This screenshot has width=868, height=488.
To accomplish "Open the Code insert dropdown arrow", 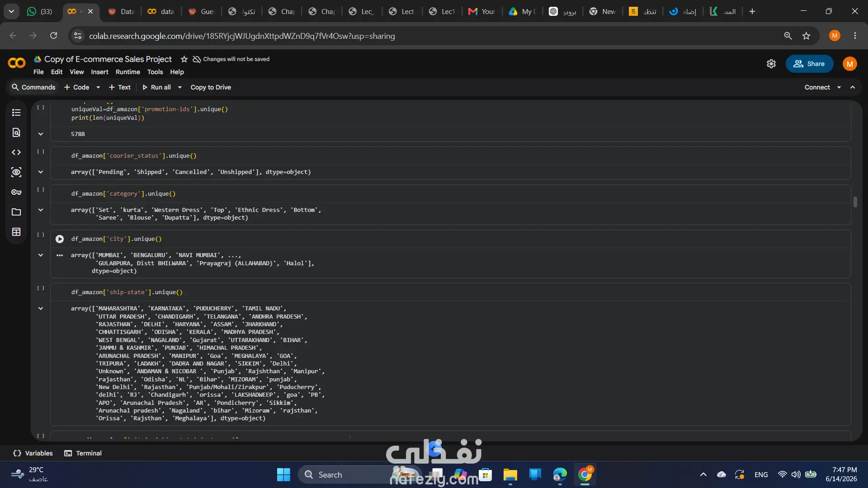I will tap(98, 87).
